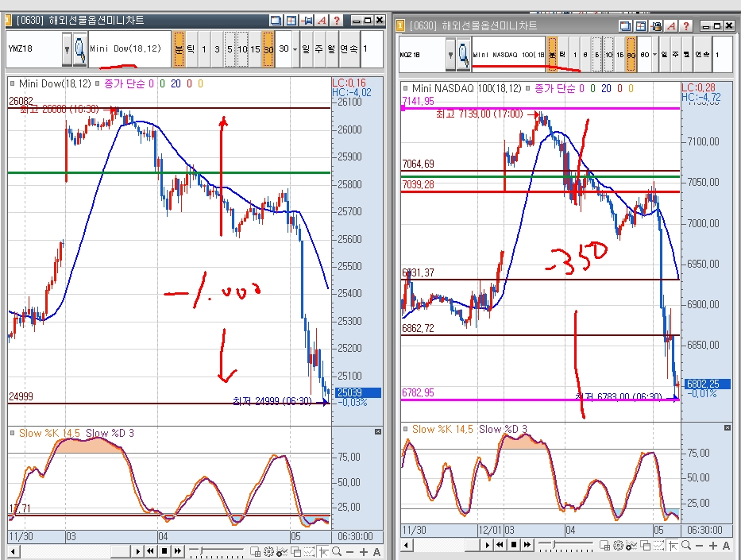Click fast-forward playback button below Mini NASDAQ chart
The height and width of the screenshot is (560, 741).
point(527,545)
